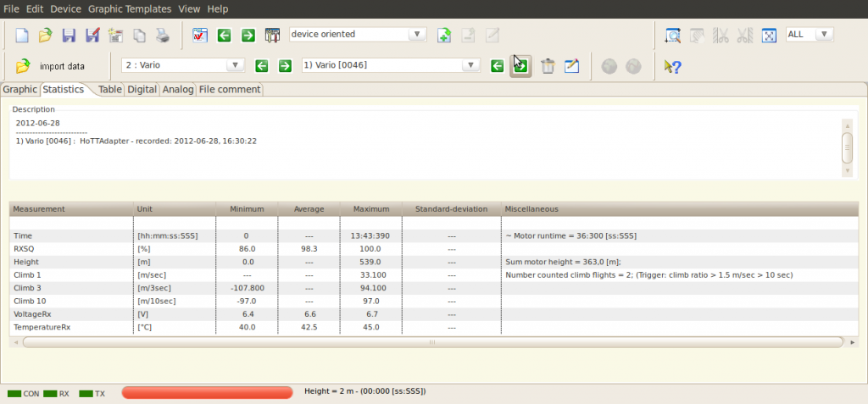
Task: Click the statistics table horizontal scrollbar
Action: (x=432, y=342)
